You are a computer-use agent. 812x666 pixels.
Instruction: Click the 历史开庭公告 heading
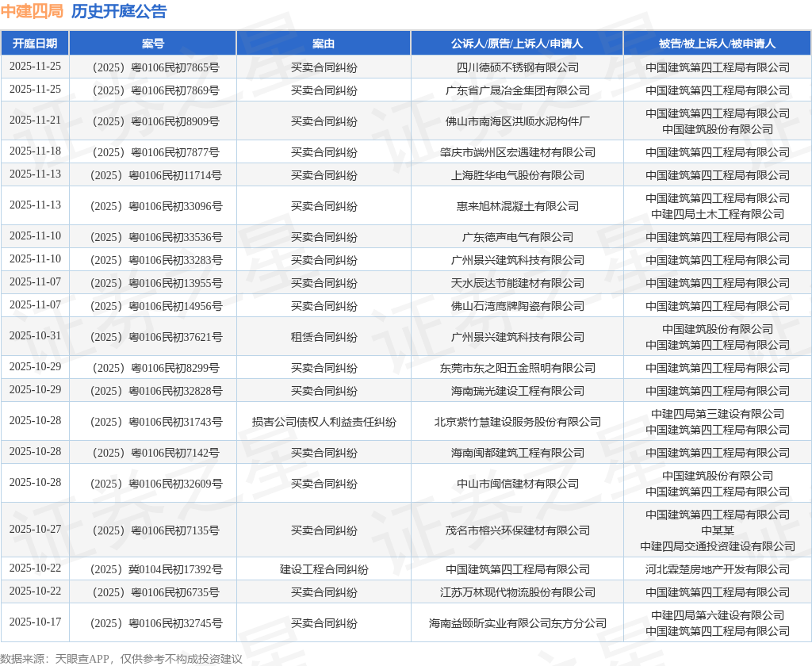click(x=119, y=11)
